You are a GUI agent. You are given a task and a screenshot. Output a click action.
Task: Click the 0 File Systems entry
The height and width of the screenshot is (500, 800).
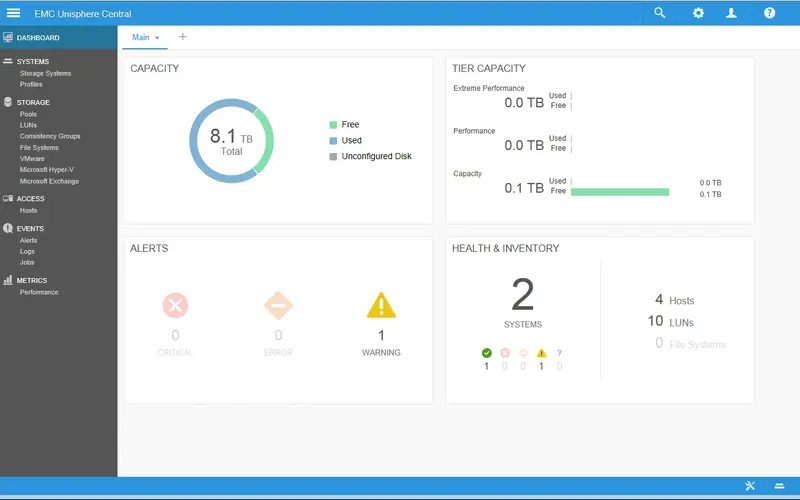click(690, 343)
